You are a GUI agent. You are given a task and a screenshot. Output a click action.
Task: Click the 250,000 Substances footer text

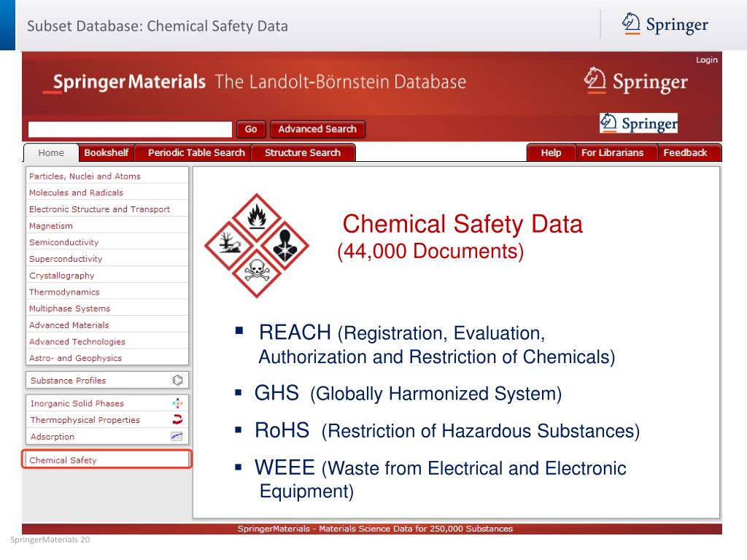pos(471,529)
